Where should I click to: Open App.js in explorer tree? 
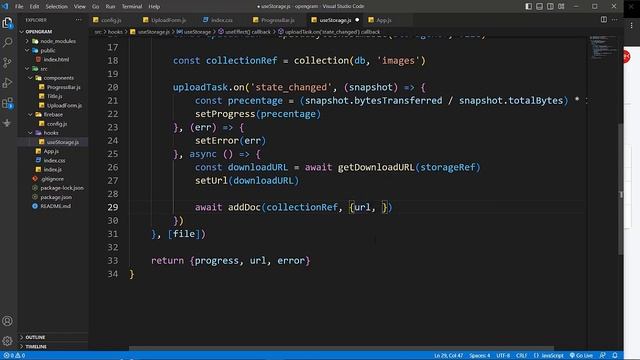click(51, 151)
